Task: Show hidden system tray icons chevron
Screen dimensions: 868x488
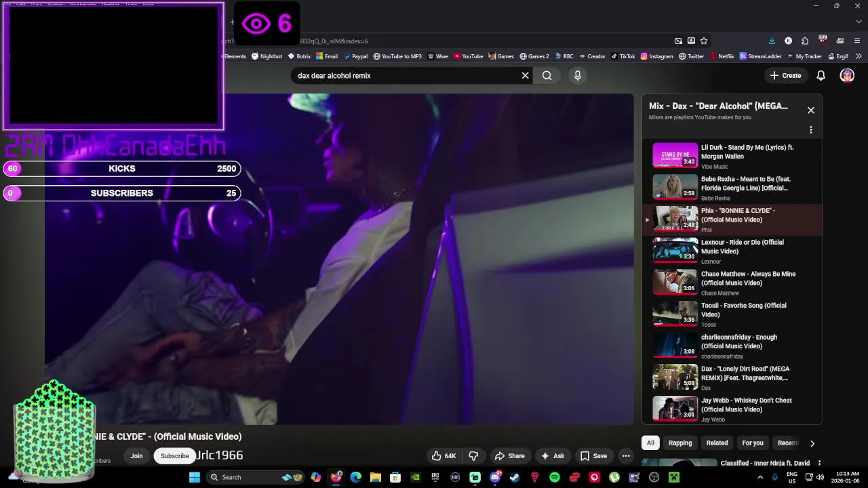Action: point(760,477)
